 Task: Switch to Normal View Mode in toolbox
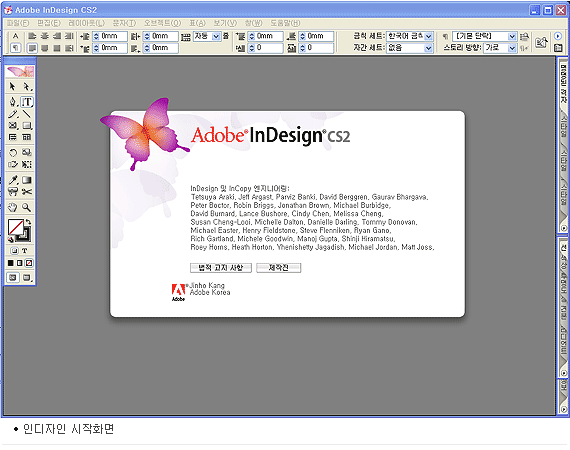(x=13, y=278)
